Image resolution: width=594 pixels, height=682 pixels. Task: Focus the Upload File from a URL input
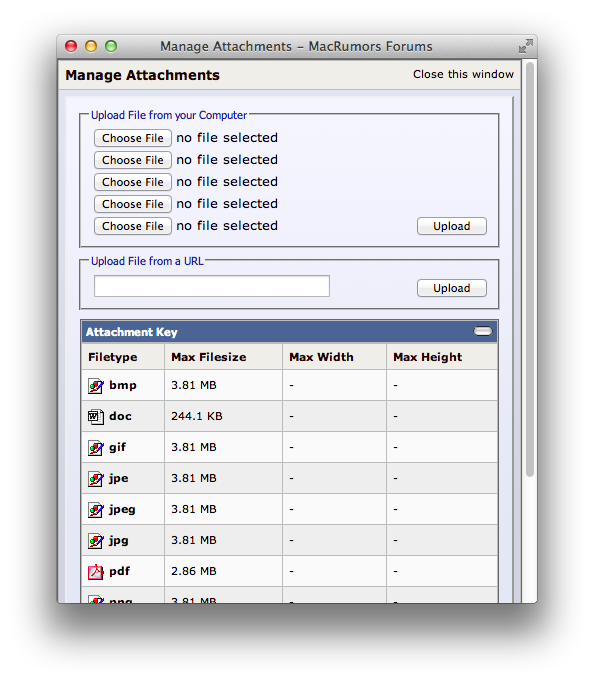coord(212,286)
